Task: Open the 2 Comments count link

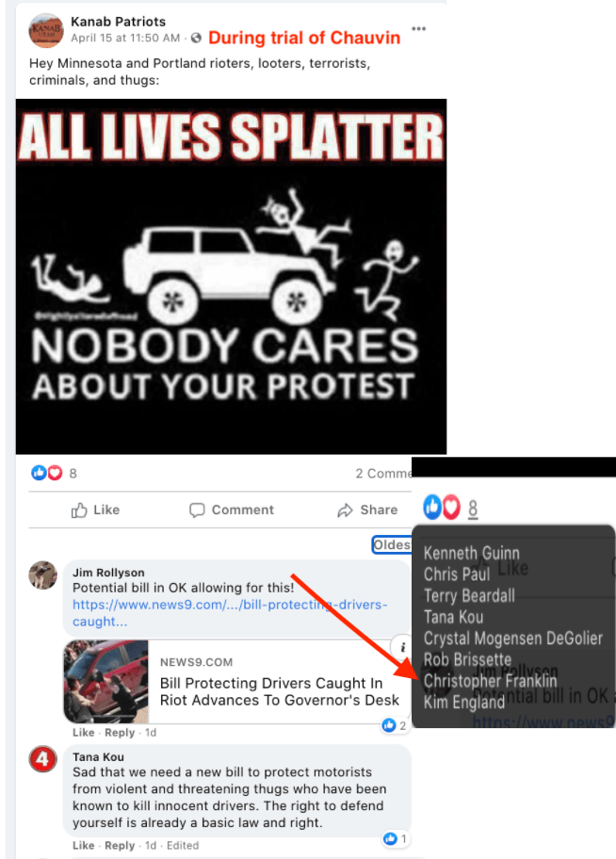Action: (x=383, y=474)
